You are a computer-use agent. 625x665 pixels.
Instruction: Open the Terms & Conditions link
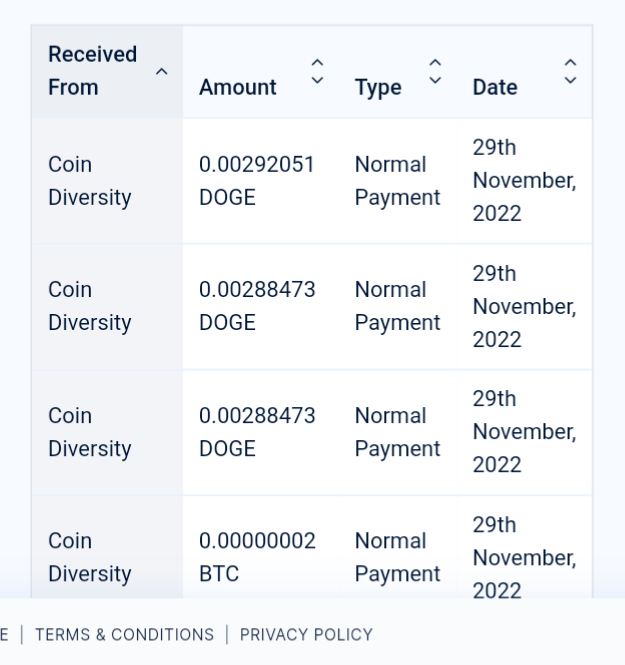pos(124,634)
